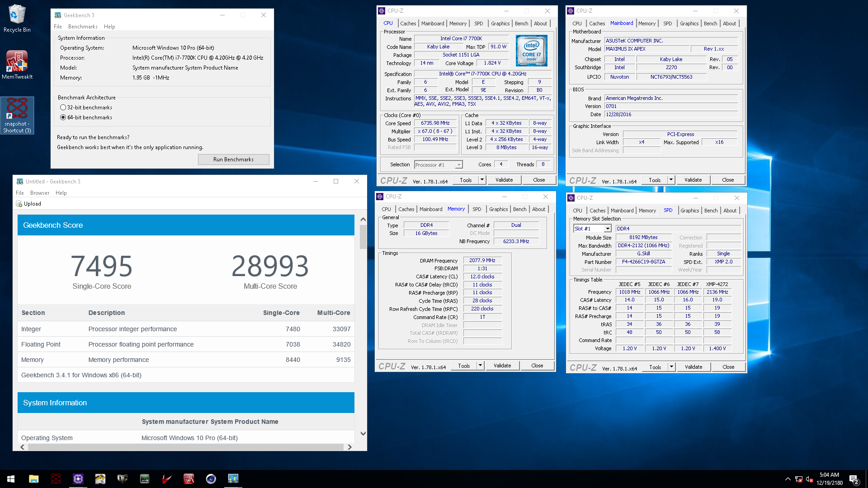Click the title icon of CPU-Z Mainboard window
Viewport: 868px width, 488px height.
point(571,11)
